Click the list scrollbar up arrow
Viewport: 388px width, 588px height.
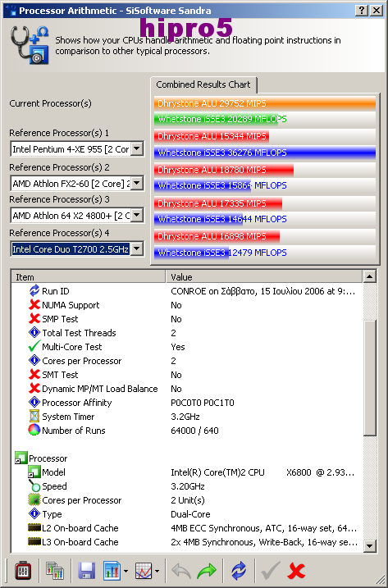tap(369, 276)
